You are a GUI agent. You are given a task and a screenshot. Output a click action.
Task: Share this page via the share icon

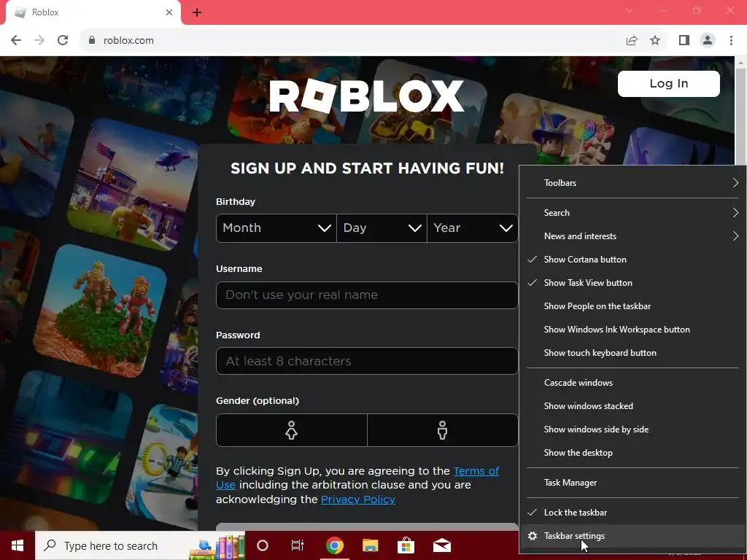pyautogui.click(x=632, y=41)
